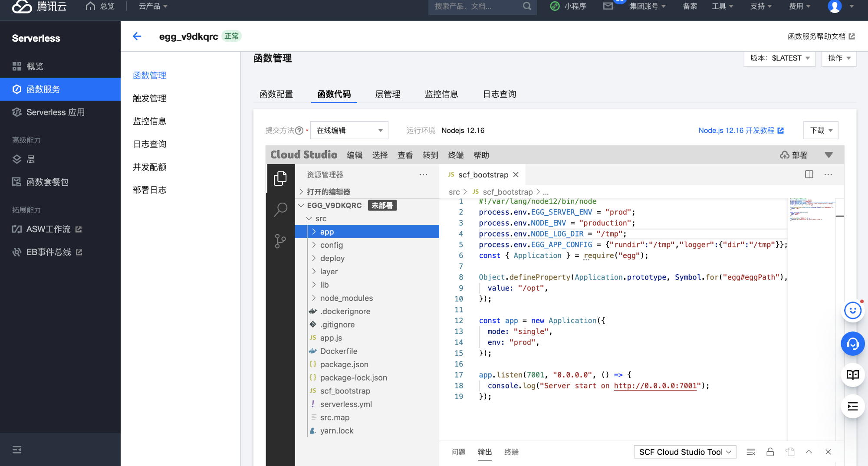This screenshot has width=868, height=466.
Task: Open the 终端 menu in Cloud Studio menubar
Action: 456,155
